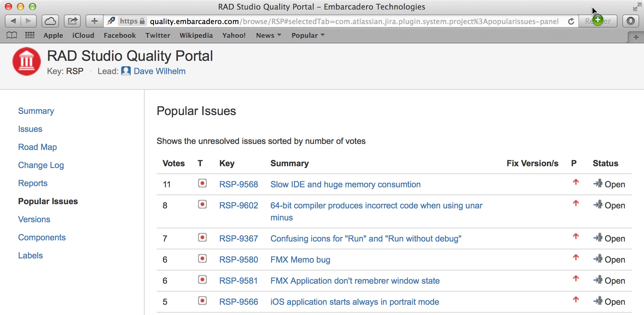The image size is (644, 315).
Task: Open issue key RSP-9580
Action: coord(239,260)
